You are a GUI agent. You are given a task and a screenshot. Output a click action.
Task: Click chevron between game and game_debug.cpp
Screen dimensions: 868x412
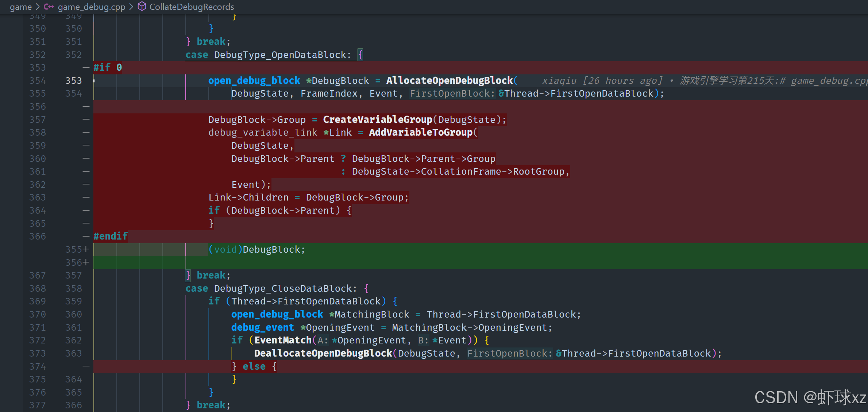tap(38, 7)
